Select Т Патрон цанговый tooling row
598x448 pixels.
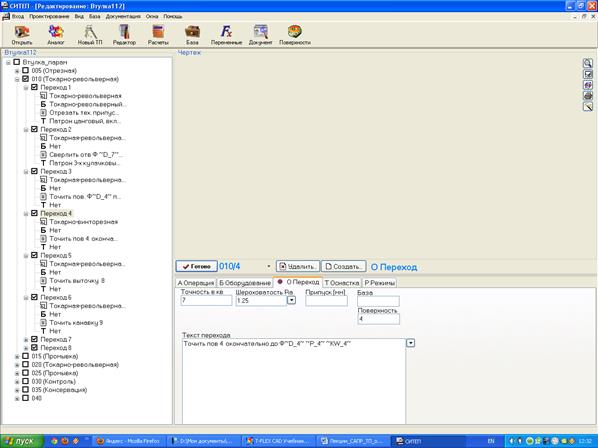[x=80, y=121]
